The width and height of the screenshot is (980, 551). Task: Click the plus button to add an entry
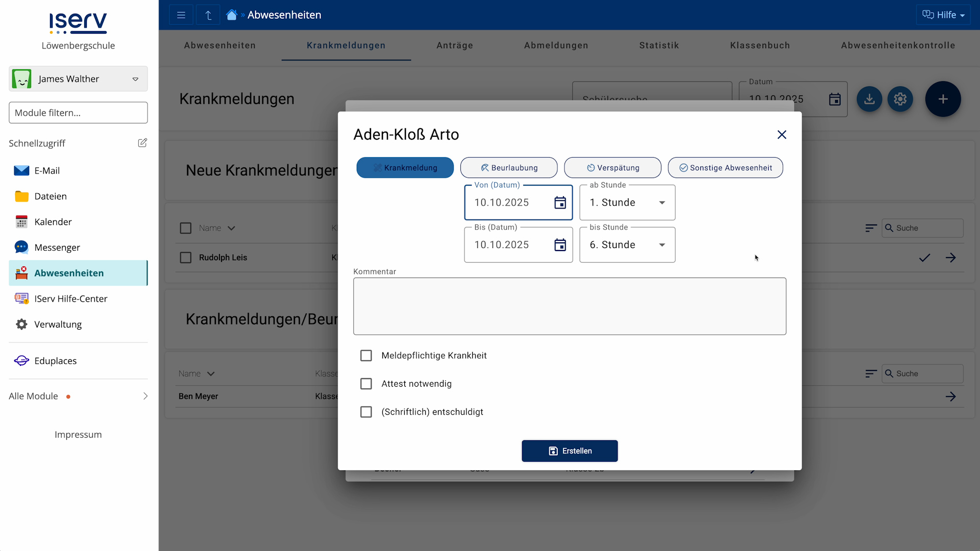point(943,99)
